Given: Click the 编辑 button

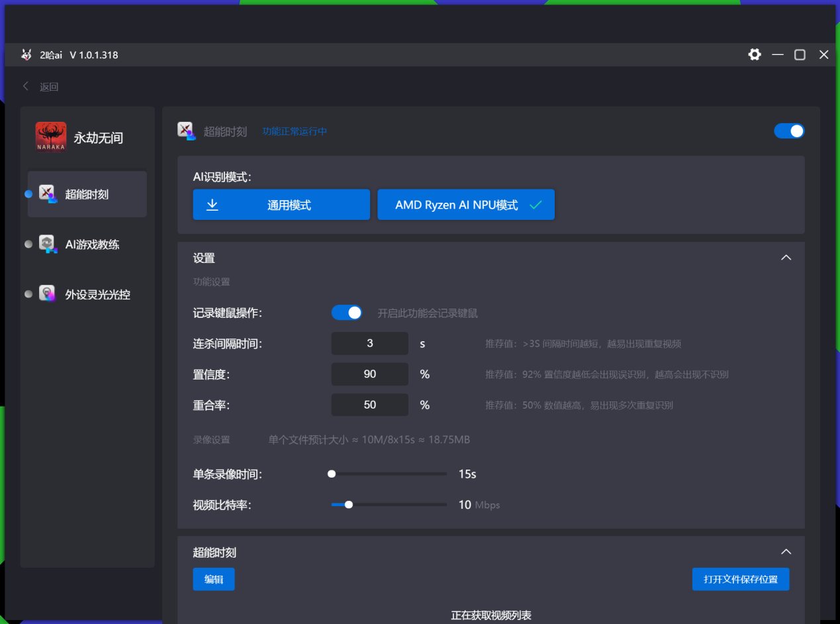Looking at the screenshot, I should click(214, 579).
